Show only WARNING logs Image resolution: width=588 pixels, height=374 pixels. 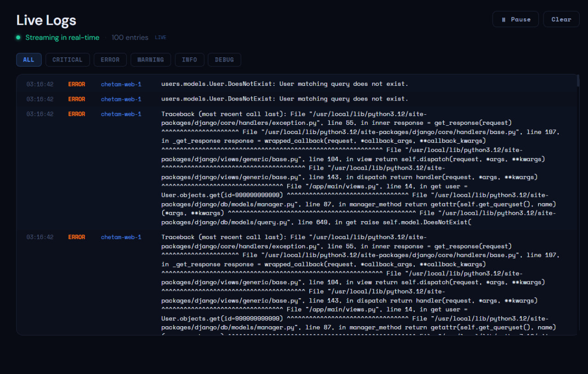pyautogui.click(x=151, y=60)
